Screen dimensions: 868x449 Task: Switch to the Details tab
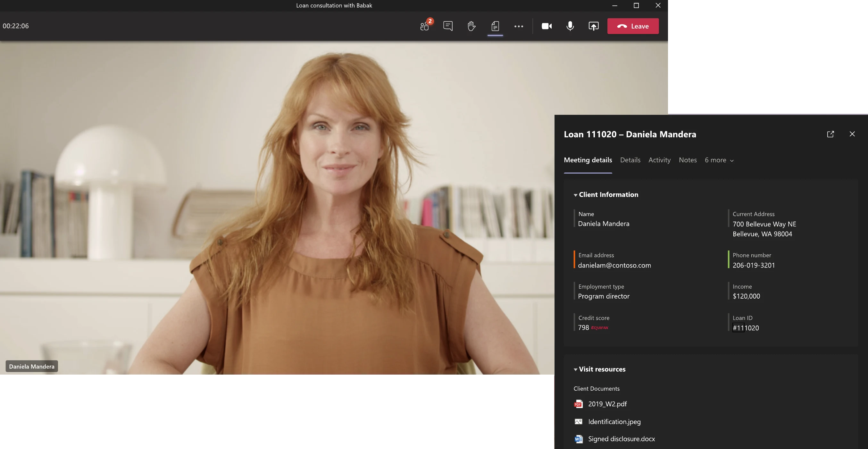(630, 160)
